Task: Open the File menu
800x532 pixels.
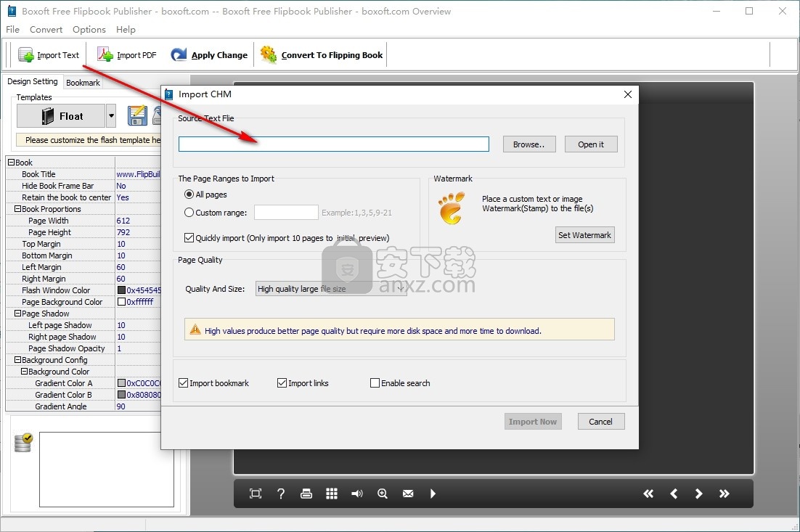Action: point(13,30)
